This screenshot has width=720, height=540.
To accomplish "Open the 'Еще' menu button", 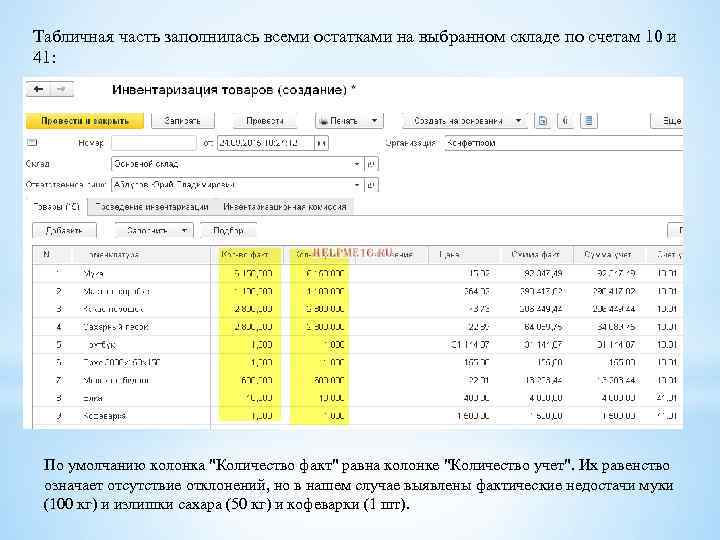I will click(x=669, y=121).
